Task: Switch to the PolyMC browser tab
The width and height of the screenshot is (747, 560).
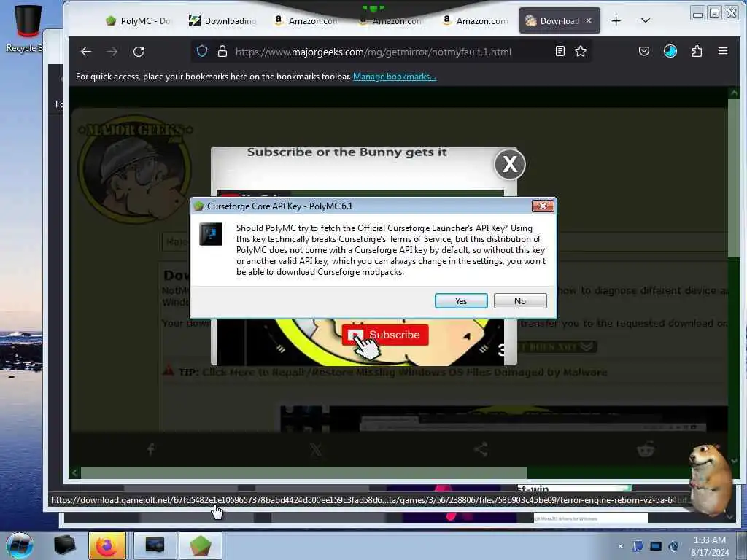Action: [138, 21]
